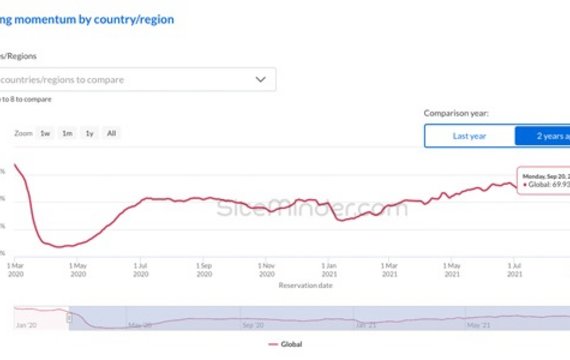This screenshot has height=360, width=570.
Task: Toggle the Global series in legend
Action: (285, 344)
